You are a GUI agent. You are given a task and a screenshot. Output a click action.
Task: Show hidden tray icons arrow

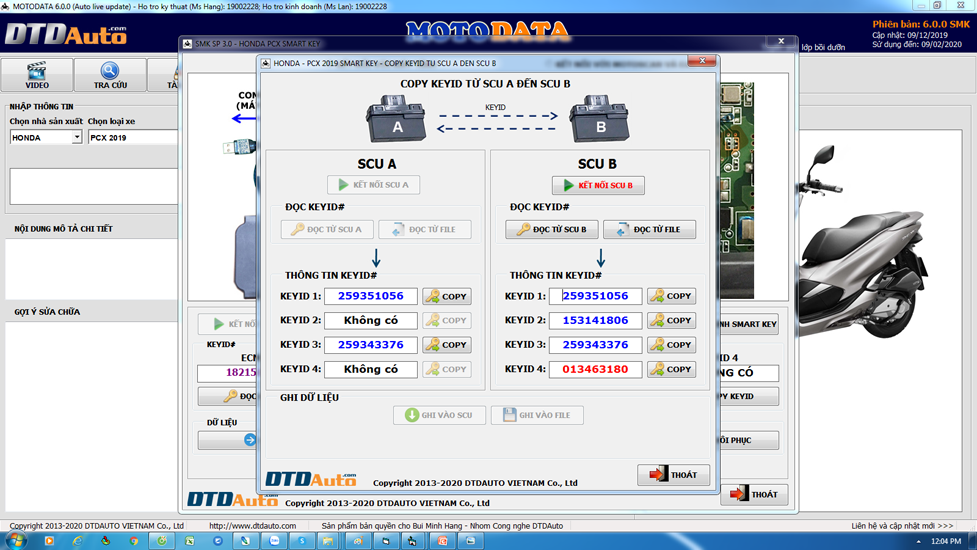918,541
